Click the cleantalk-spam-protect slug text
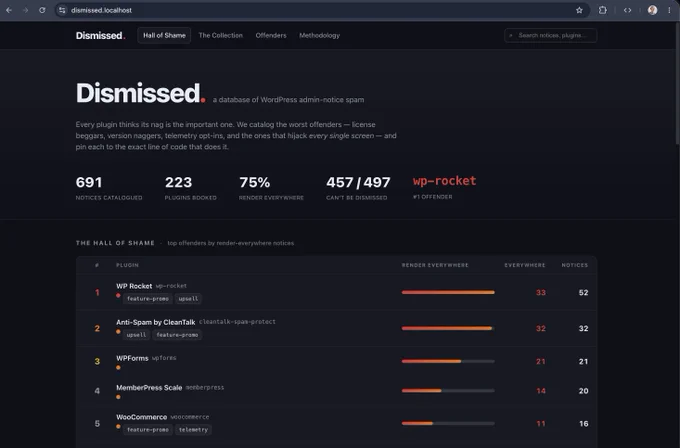 pos(237,322)
